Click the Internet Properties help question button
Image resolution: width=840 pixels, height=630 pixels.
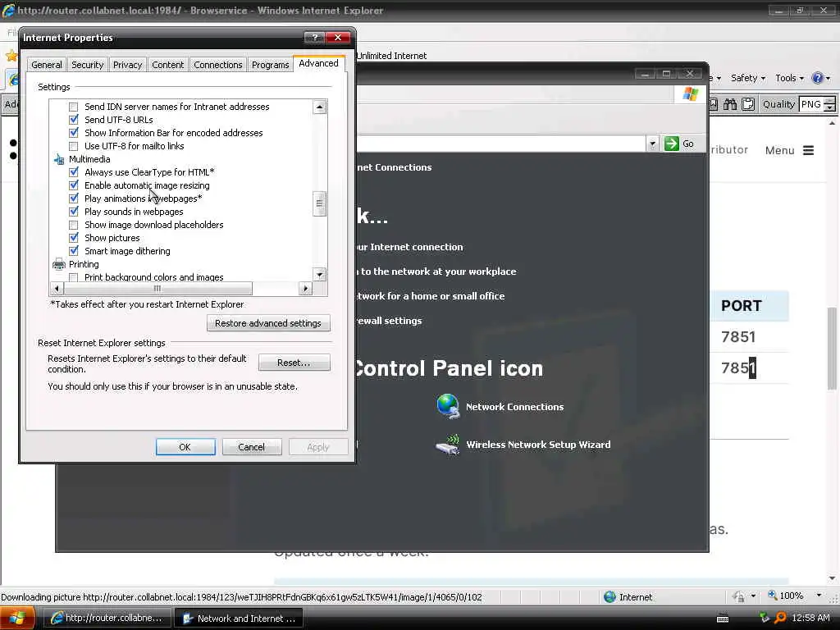314,38
